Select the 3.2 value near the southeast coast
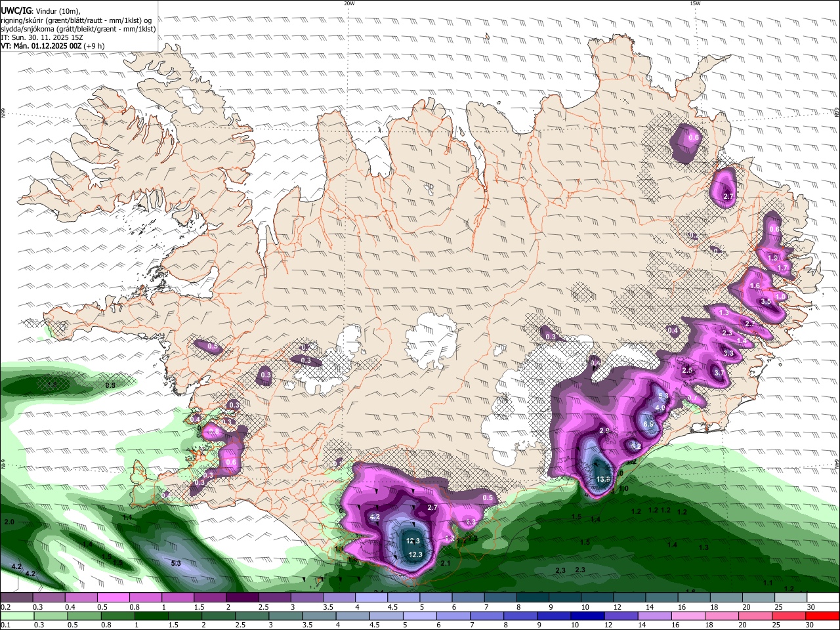The image size is (840, 630). [x=635, y=446]
